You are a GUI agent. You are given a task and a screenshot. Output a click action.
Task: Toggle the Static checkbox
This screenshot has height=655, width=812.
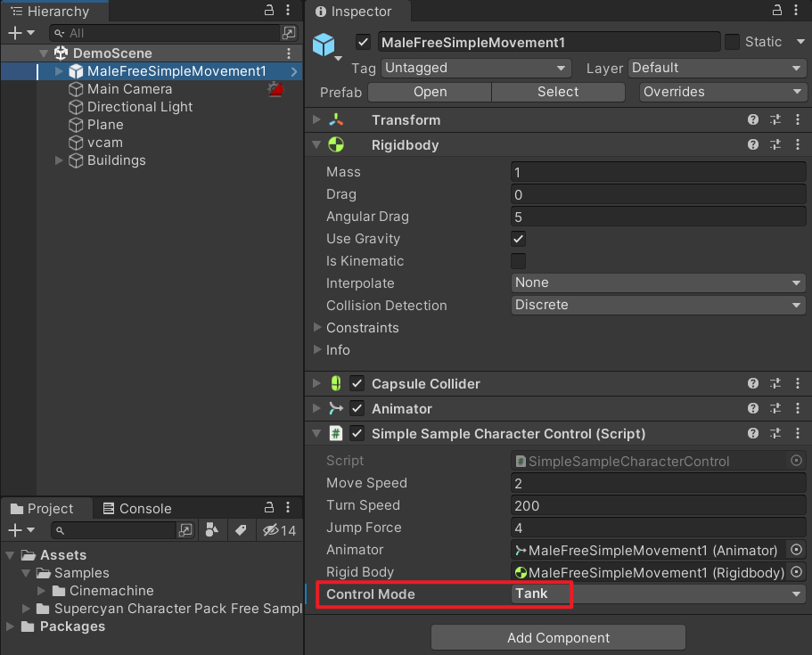[x=732, y=42]
